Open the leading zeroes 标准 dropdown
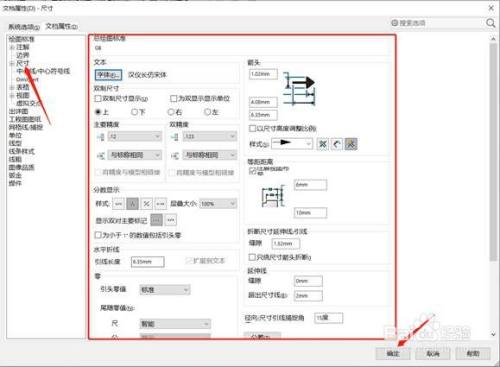Screen dimensions: 500x367 pos(165,290)
